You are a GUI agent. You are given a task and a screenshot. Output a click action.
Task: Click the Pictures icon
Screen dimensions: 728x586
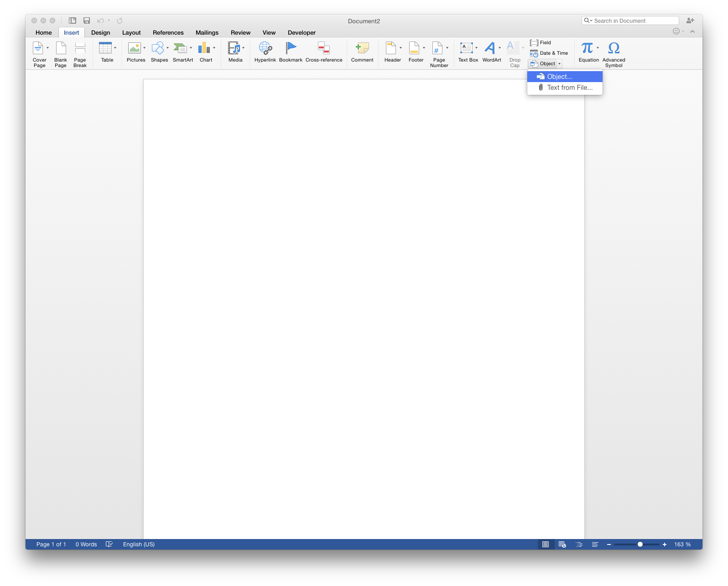click(x=134, y=48)
